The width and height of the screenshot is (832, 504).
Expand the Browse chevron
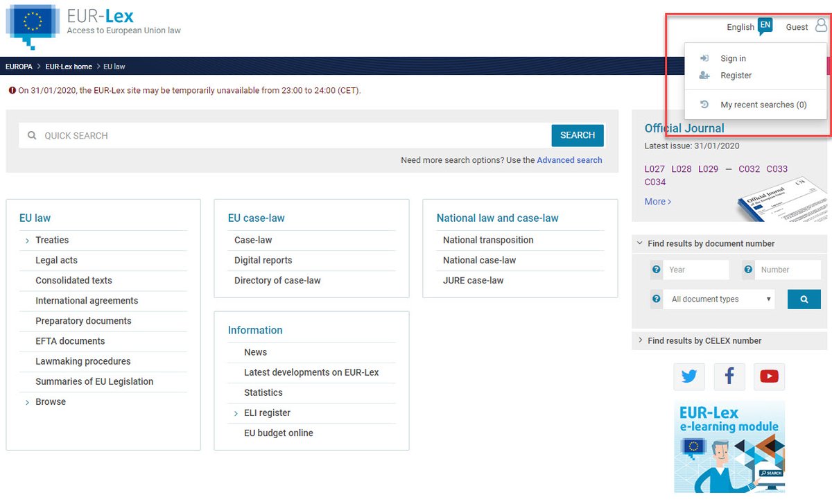coord(27,402)
